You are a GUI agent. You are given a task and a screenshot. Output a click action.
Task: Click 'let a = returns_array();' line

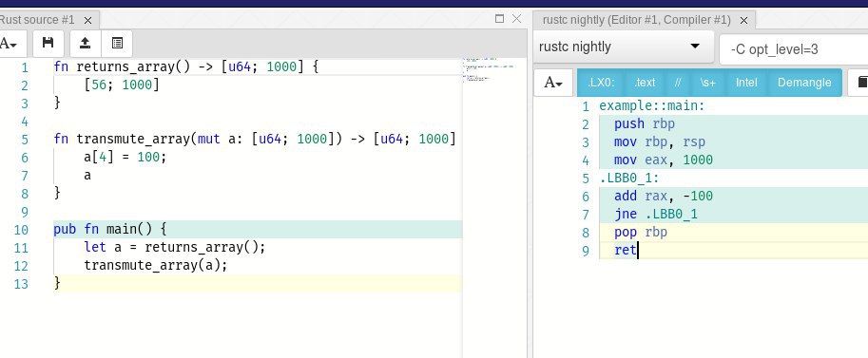tap(175, 247)
